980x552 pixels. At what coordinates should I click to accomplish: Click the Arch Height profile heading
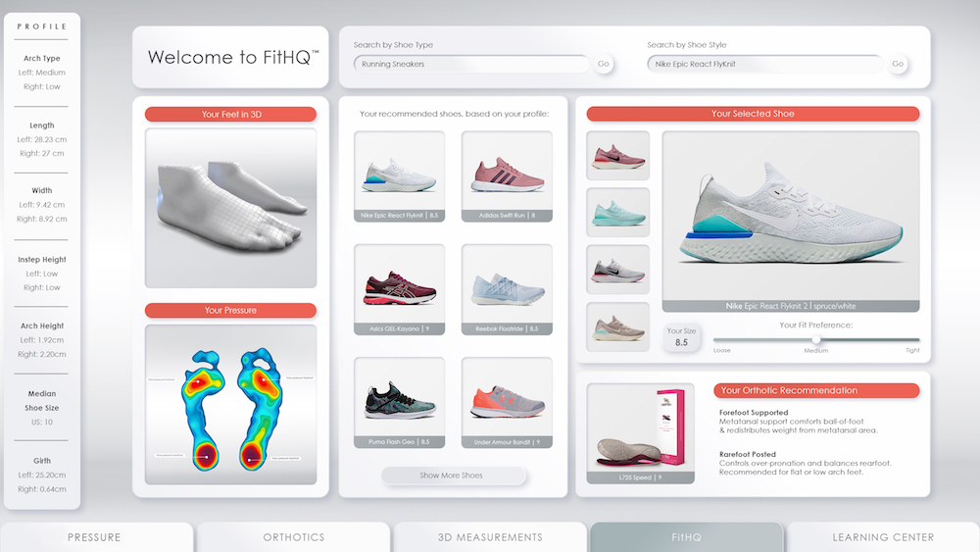pyautogui.click(x=42, y=326)
